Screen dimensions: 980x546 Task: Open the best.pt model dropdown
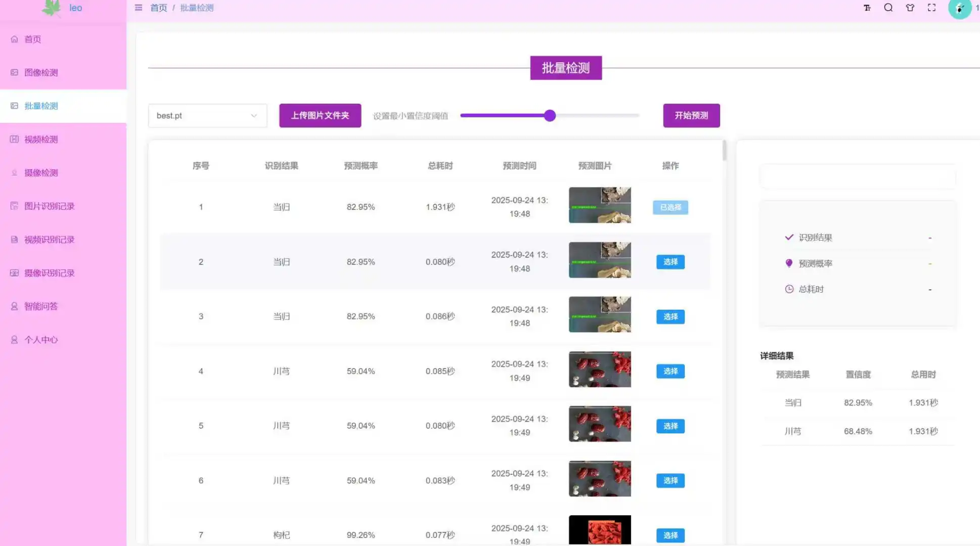207,115
